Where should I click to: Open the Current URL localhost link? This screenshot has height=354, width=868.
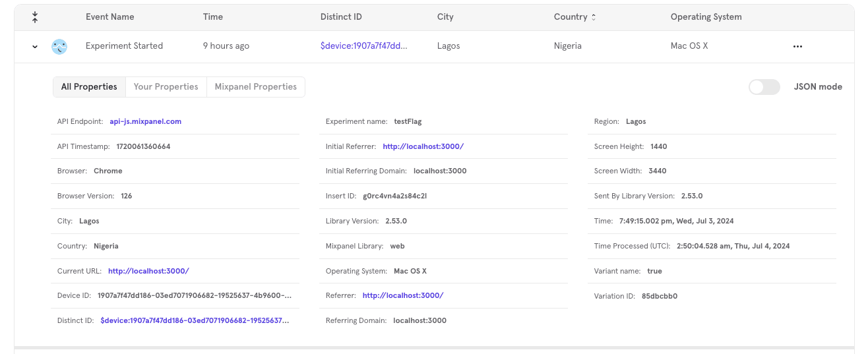(148, 271)
